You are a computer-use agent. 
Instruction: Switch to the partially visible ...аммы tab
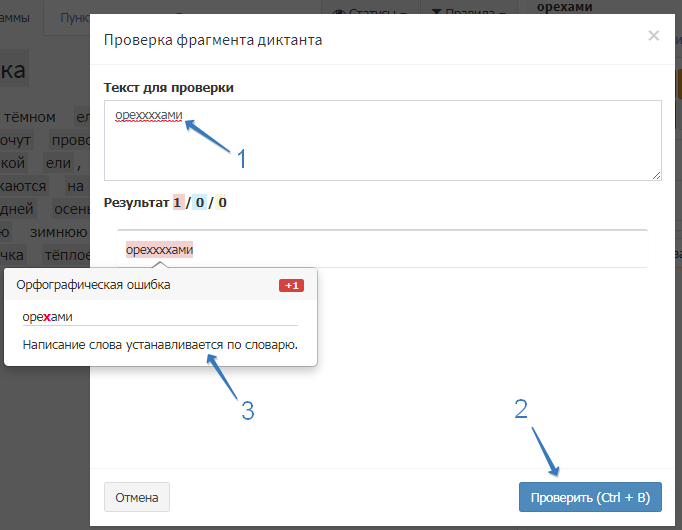point(17,18)
